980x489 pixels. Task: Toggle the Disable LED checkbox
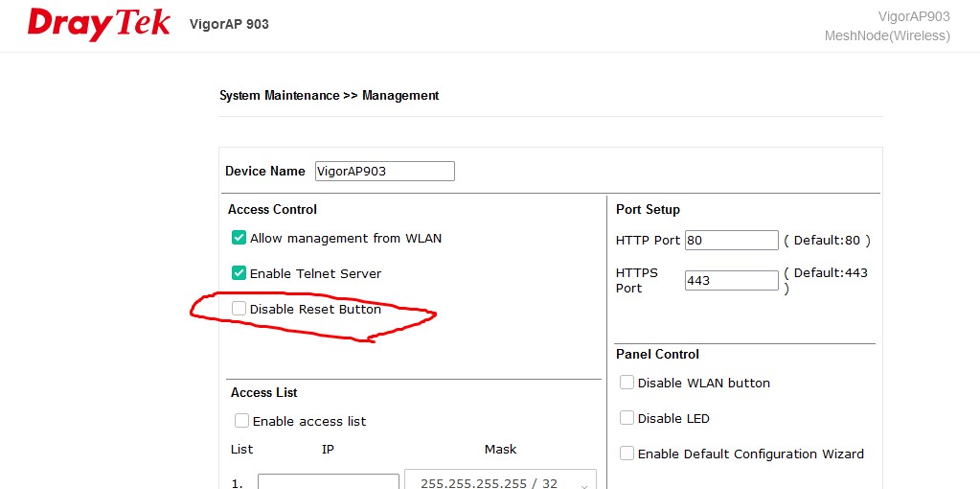pos(627,418)
